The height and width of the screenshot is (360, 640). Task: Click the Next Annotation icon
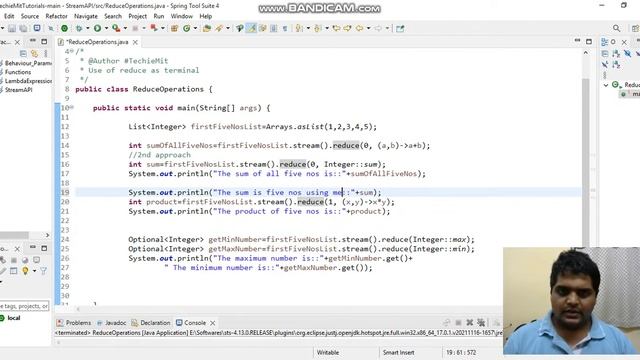299,28
